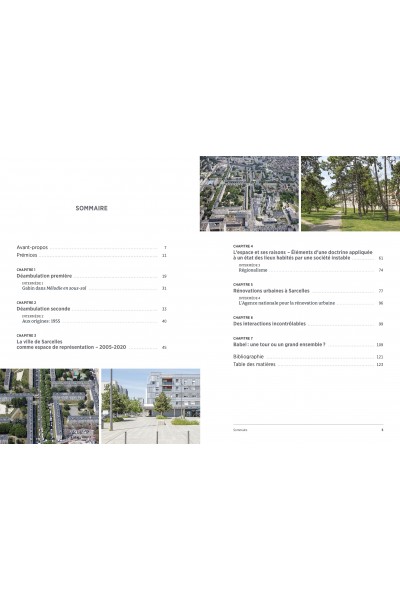Click the pine tree park photo
This screenshot has width=400, height=600.
[x=351, y=194]
